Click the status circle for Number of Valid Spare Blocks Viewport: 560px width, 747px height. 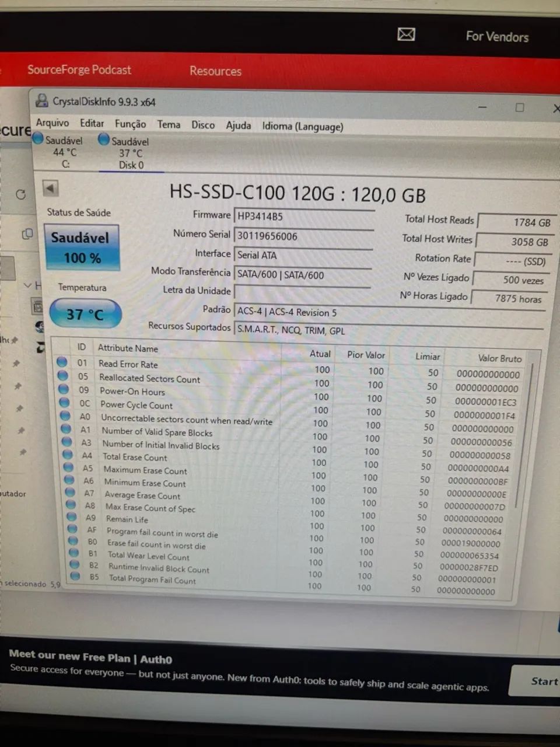66,428
